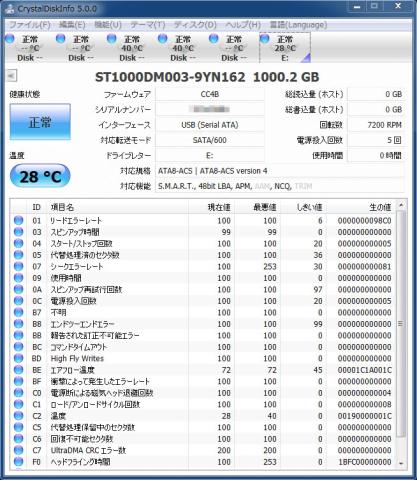The height and width of the screenshot is (480, 417).
Task: Click the blurred serial number field
Action: point(210,110)
